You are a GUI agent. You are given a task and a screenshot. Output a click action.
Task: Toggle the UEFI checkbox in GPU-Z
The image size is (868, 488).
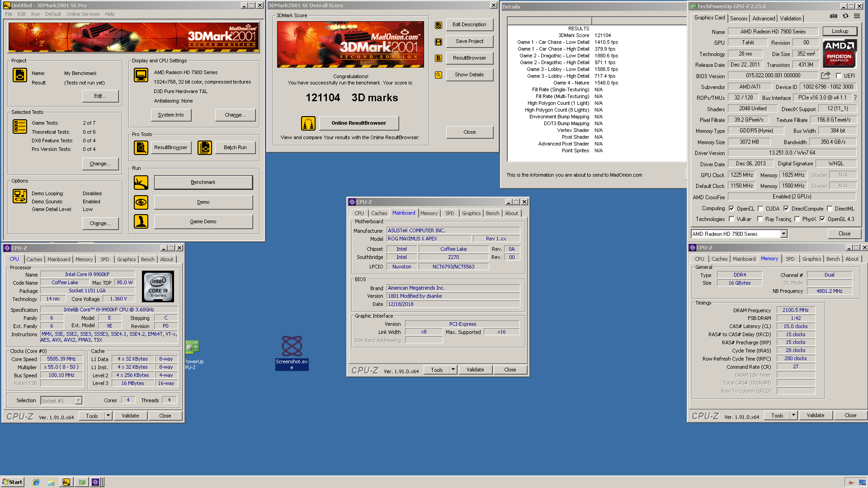coord(839,76)
